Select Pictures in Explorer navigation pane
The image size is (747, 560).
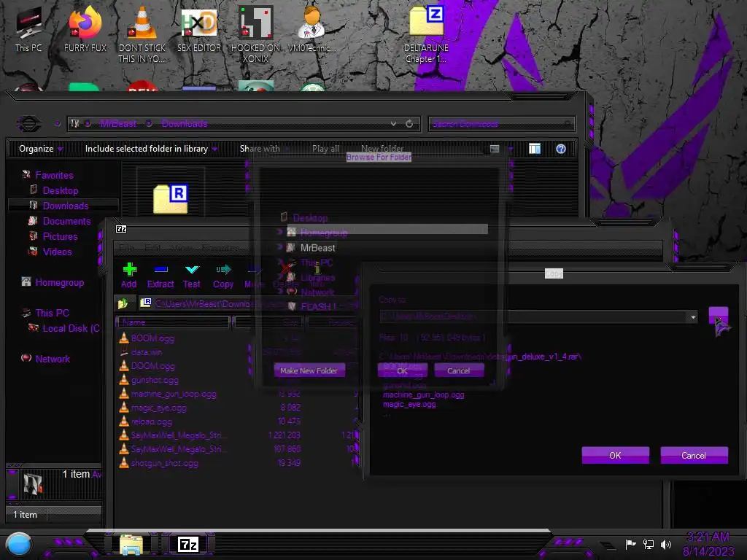click(60, 236)
